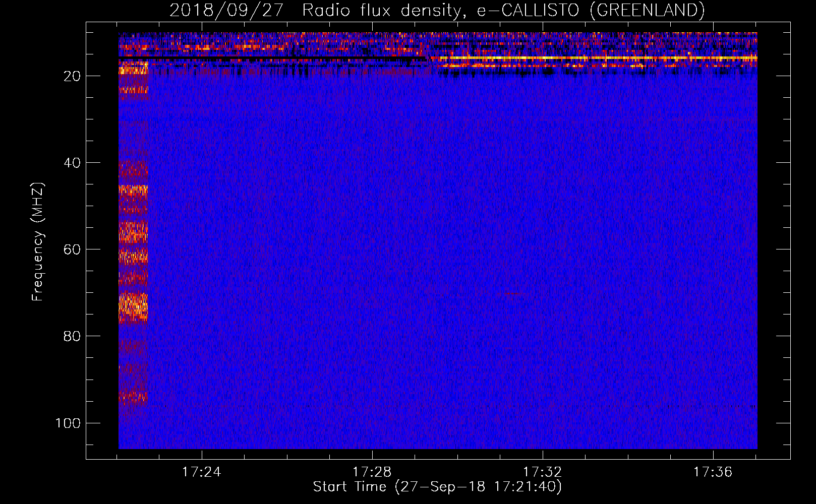Click the 17:24 time tick label

pyautogui.click(x=201, y=472)
